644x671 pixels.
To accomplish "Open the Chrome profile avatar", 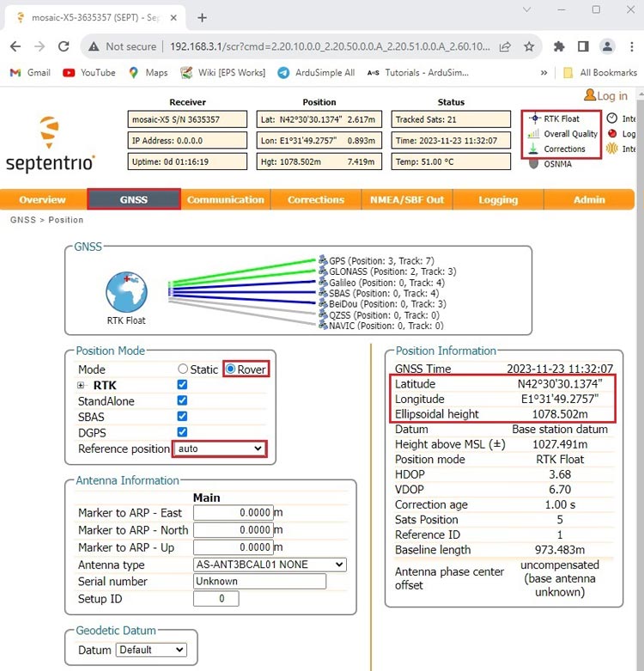I will [x=607, y=46].
